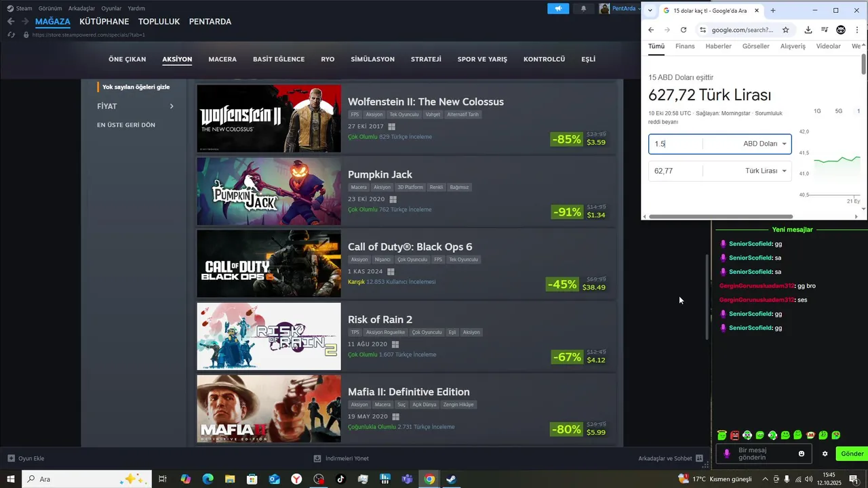The width and height of the screenshot is (868, 488).
Task: Open Arkadaşlar ve Sohbet
Action: 671,458
